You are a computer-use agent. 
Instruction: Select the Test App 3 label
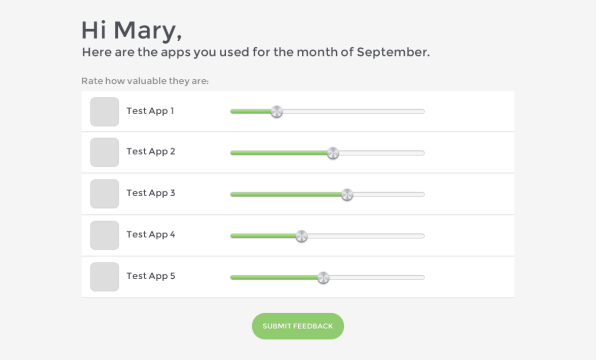(x=151, y=193)
